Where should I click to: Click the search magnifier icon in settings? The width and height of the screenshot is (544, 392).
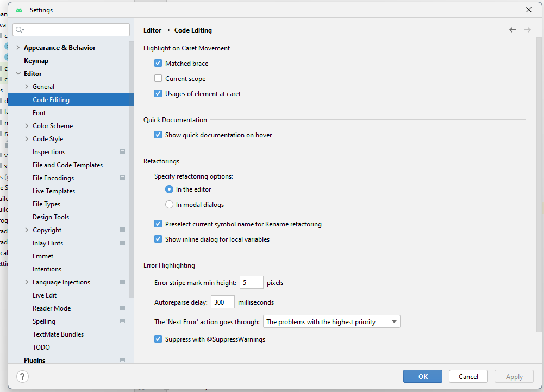(x=20, y=30)
